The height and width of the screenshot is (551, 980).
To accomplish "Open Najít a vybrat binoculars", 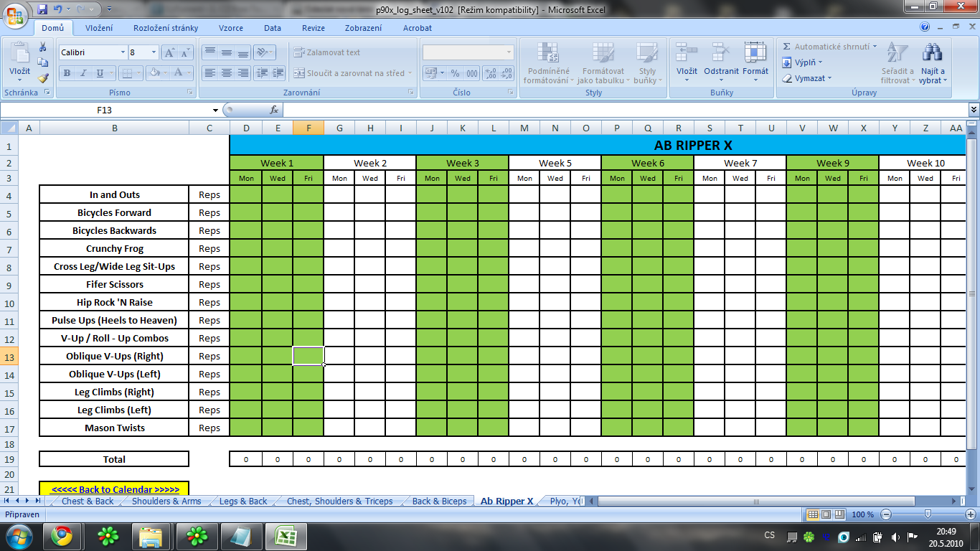I will (933, 63).
